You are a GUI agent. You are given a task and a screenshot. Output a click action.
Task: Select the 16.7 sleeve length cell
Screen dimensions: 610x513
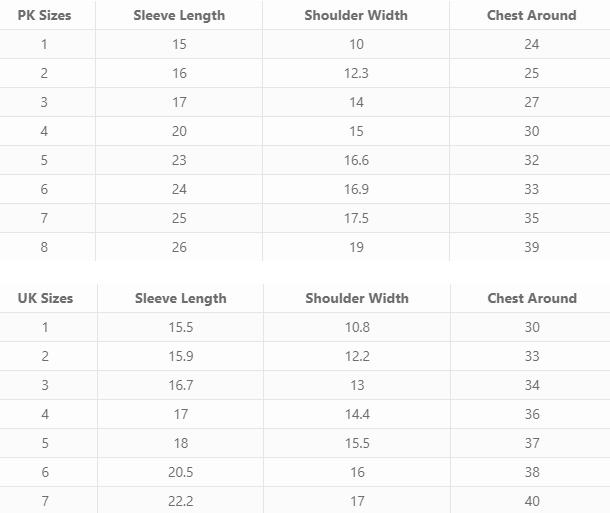point(181,385)
